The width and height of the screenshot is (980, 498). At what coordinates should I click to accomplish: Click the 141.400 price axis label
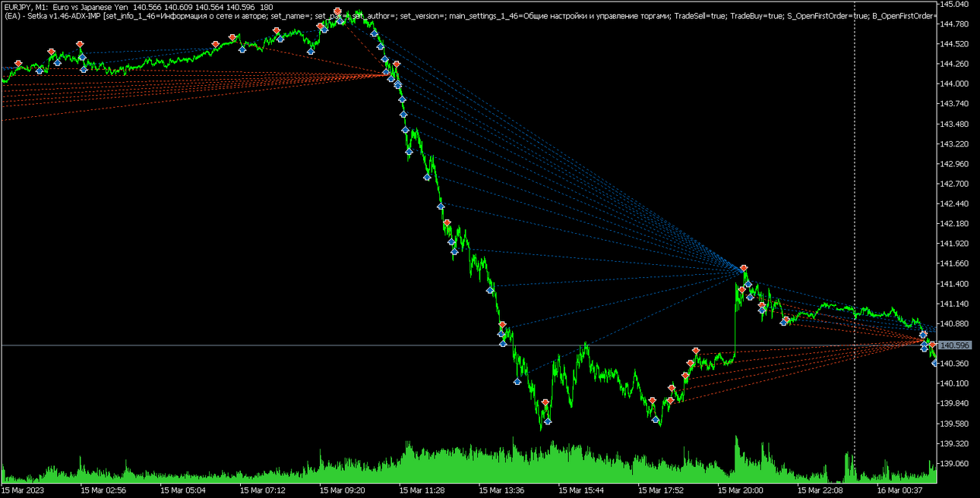click(x=955, y=283)
